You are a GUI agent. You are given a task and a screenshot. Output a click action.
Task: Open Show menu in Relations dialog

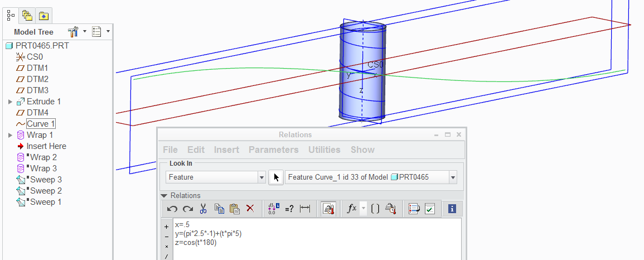pyautogui.click(x=362, y=150)
